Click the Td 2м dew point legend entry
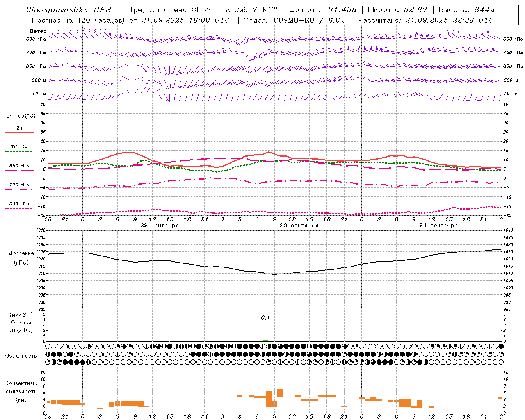This screenshot has height=420, width=525. tap(19, 147)
